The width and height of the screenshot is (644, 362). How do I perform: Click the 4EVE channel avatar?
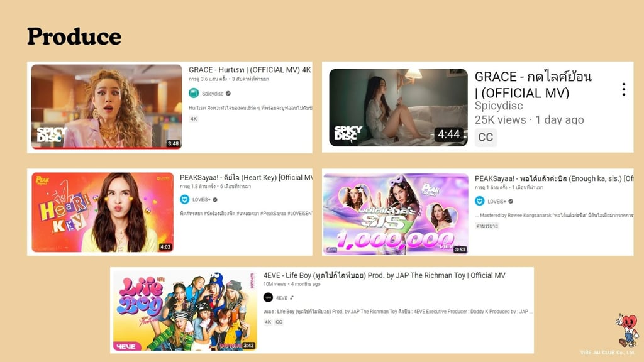(268, 297)
